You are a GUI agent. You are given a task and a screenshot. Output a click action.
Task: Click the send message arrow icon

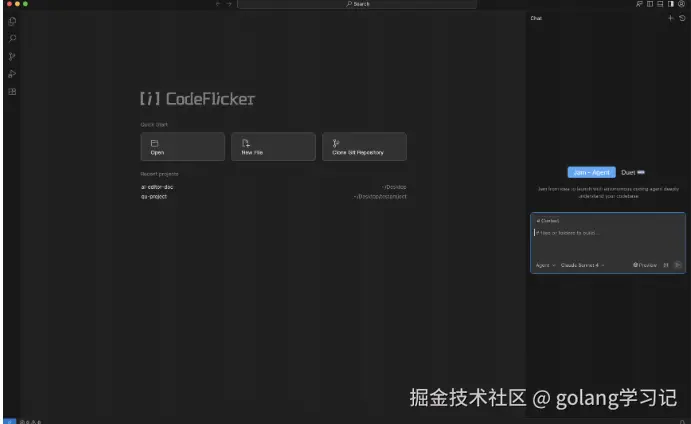[678, 265]
